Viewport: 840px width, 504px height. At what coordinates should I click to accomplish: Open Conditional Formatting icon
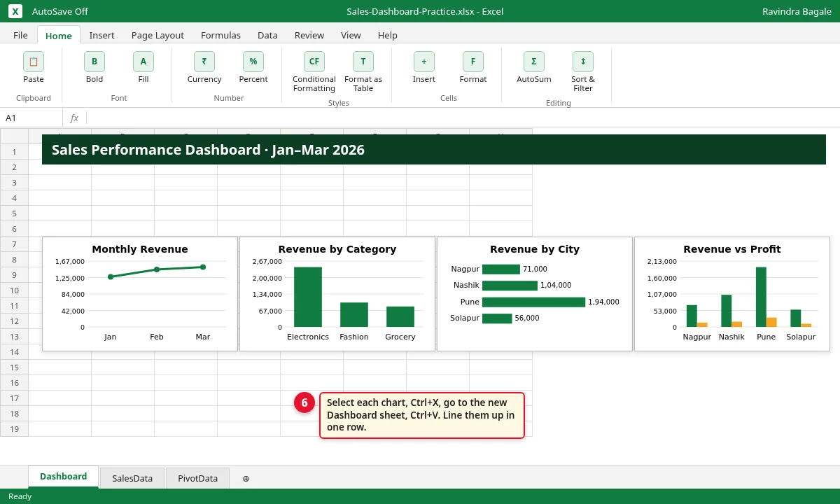314,62
